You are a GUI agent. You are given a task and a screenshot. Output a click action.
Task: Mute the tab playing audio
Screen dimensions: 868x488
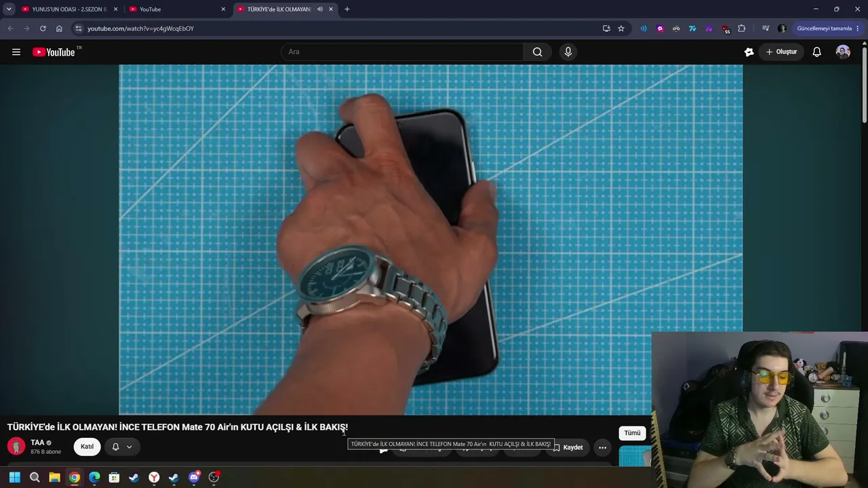pyautogui.click(x=320, y=9)
